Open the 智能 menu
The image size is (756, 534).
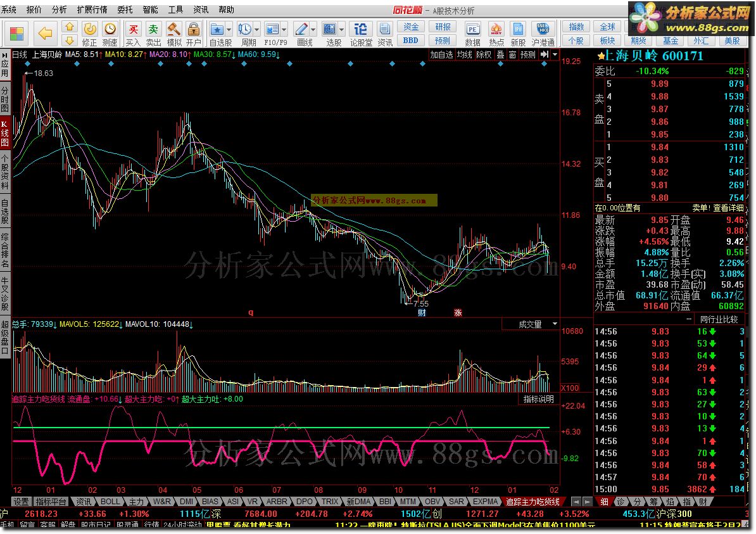[x=150, y=10]
